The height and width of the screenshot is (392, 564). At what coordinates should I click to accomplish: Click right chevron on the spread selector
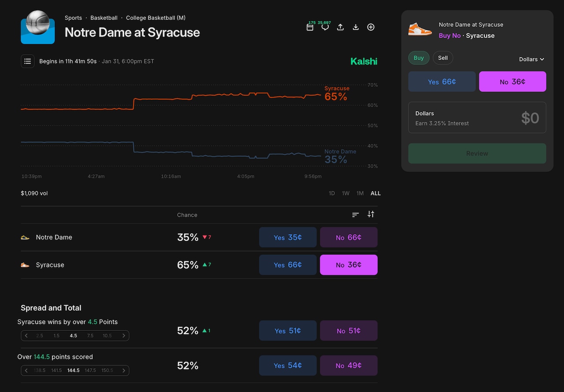tap(123, 336)
